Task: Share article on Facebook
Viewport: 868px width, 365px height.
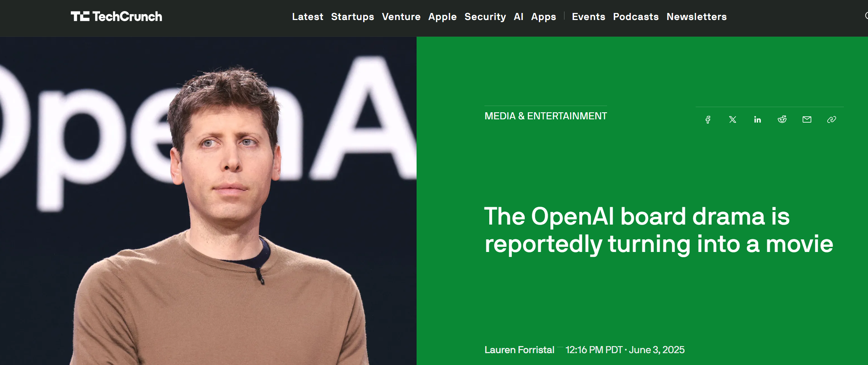Action: click(708, 120)
